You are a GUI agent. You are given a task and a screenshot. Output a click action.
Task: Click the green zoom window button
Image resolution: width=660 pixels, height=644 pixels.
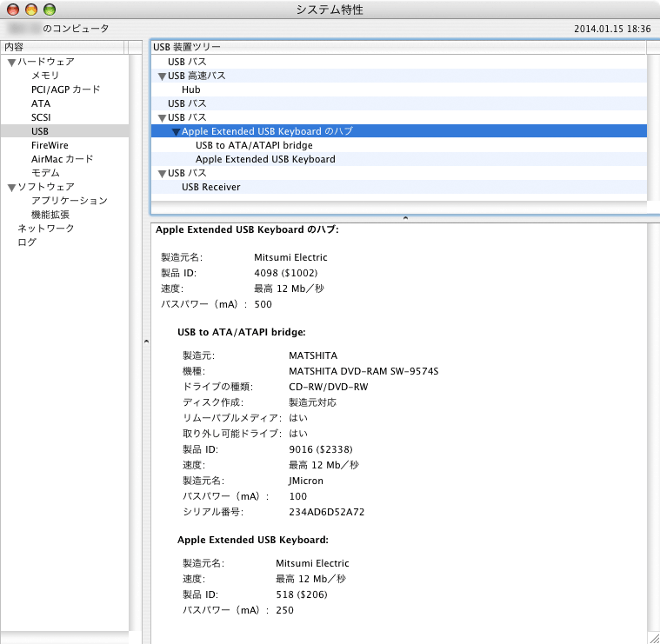click(50, 10)
